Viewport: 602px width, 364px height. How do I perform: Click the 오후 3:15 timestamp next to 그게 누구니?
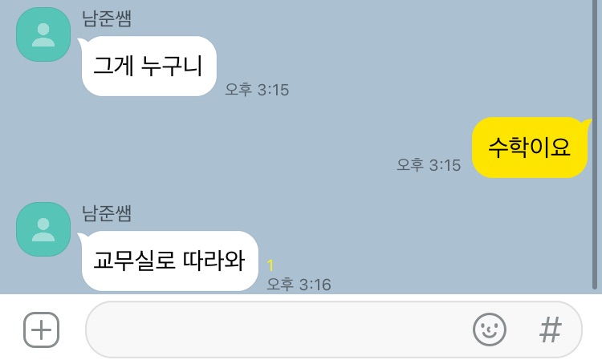point(257,90)
